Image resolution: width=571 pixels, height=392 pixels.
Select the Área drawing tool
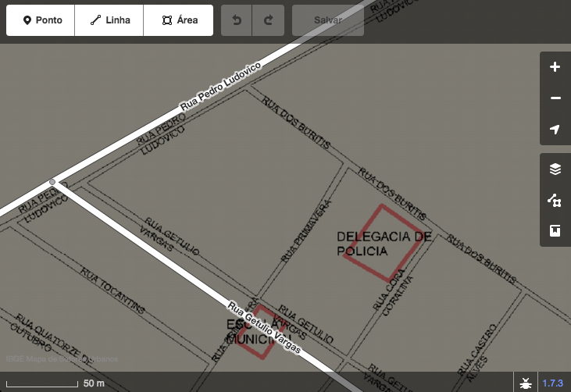pos(178,20)
